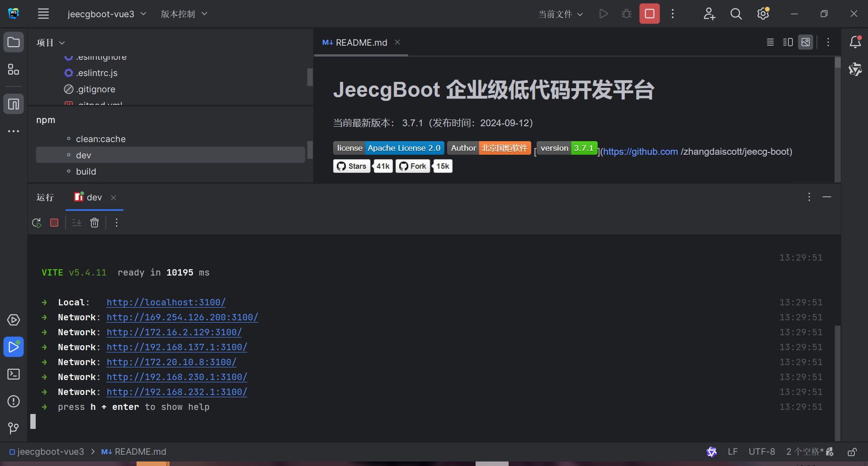Close the README.md tab

397,42
